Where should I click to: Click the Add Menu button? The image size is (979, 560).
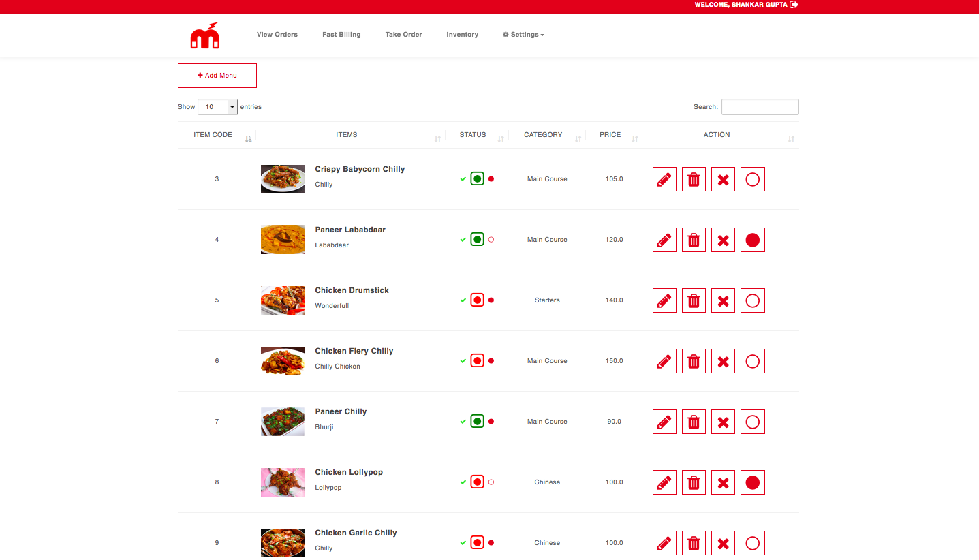tap(217, 76)
